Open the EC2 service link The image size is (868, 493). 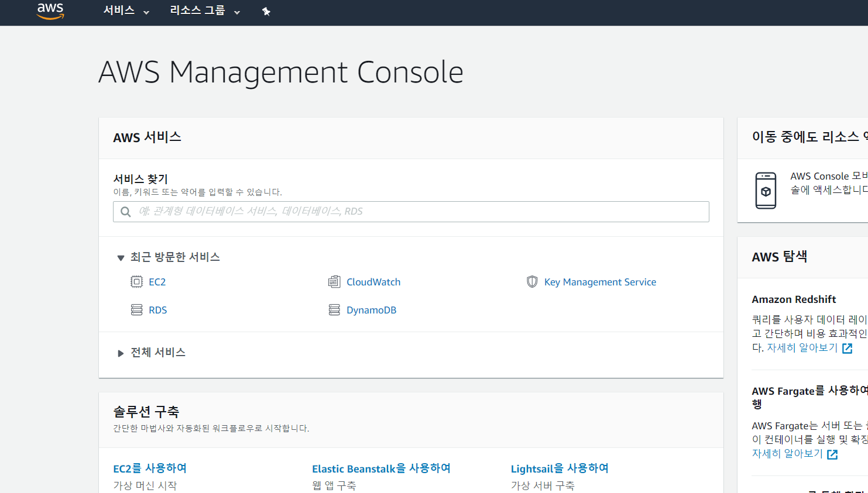pyautogui.click(x=157, y=282)
